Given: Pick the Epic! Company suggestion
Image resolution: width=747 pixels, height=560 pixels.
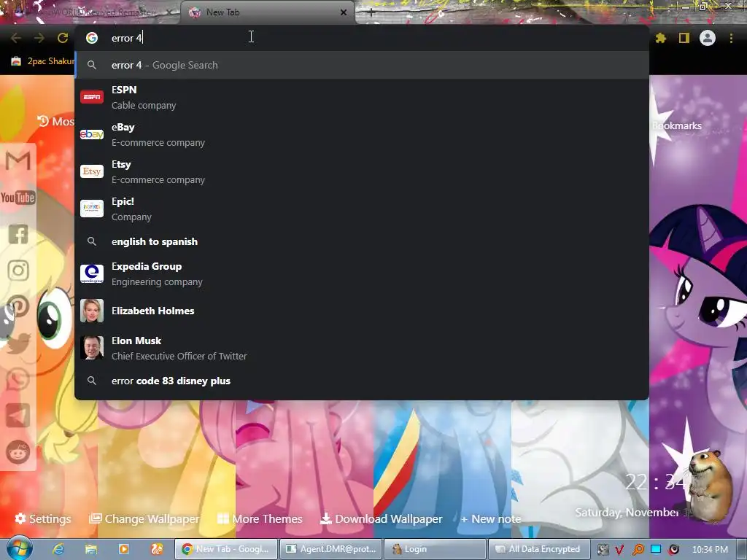Looking at the screenshot, I should [x=362, y=209].
